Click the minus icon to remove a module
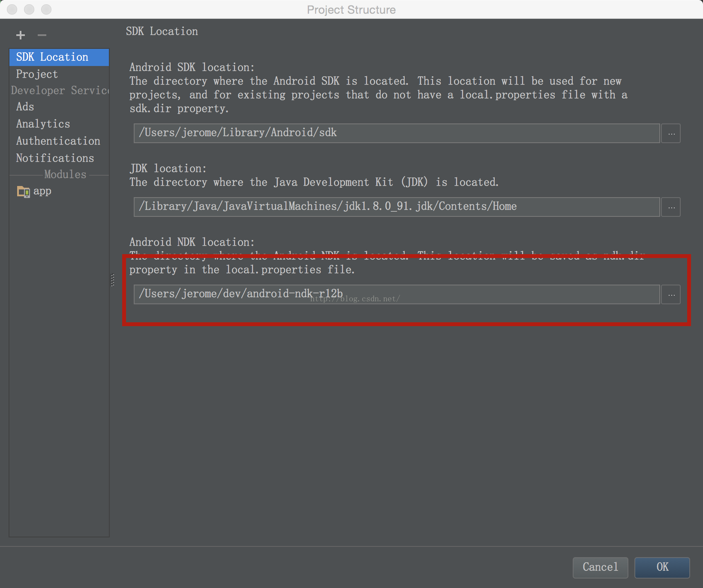The height and width of the screenshot is (588, 703). click(x=42, y=35)
